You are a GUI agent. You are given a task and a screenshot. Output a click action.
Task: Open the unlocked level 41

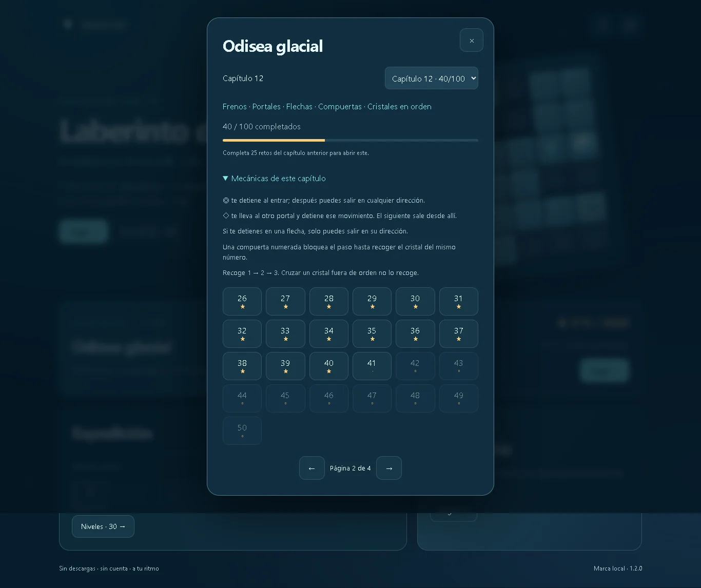372,366
